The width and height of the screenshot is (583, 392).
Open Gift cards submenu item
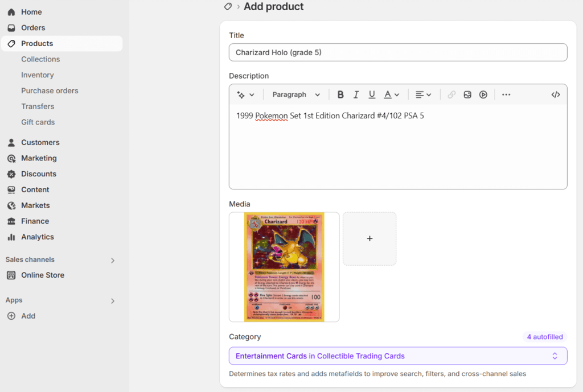click(x=38, y=122)
